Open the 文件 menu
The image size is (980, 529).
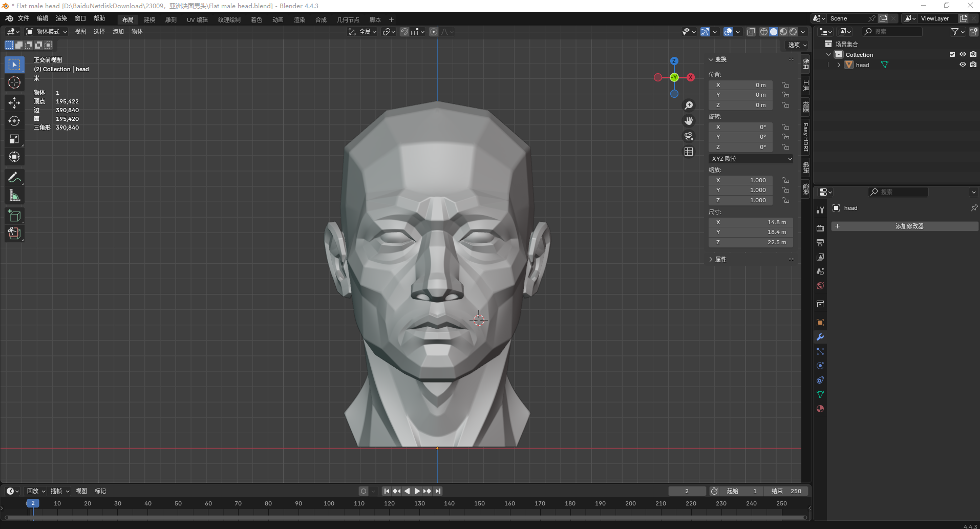coord(24,18)
